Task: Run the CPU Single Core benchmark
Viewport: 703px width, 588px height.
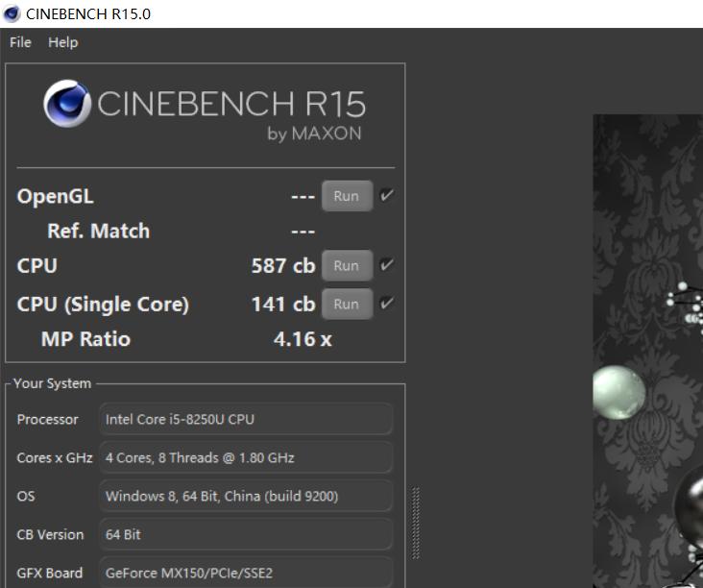Action: click(x=347, y=305)
